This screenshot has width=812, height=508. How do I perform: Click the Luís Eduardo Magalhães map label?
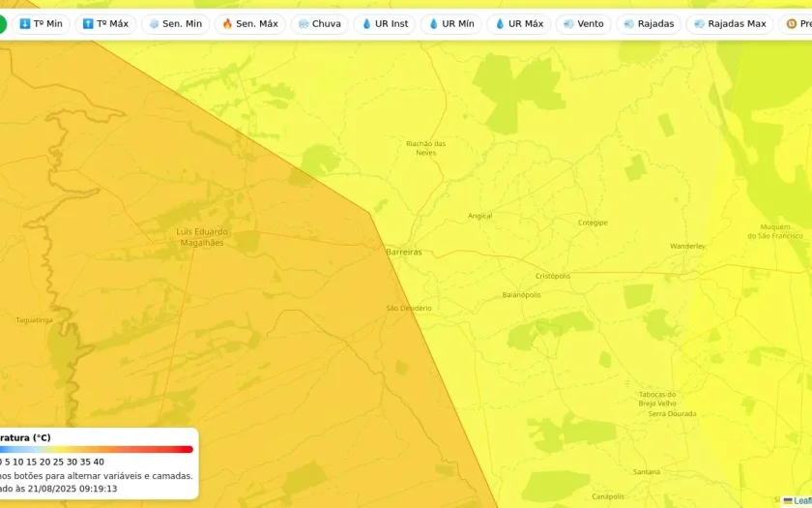pos(202,237)
